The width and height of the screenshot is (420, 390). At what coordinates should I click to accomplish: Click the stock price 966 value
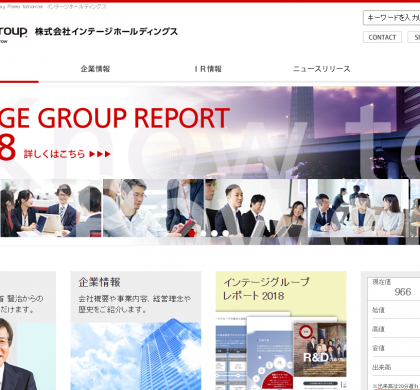click(x=403, y=292)
